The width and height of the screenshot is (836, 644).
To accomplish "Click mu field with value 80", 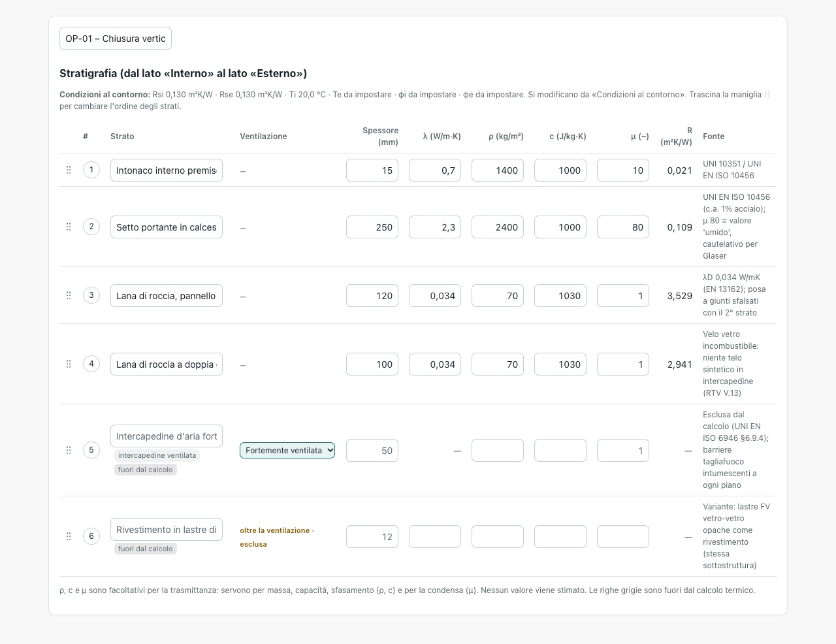I will (623, 227).
